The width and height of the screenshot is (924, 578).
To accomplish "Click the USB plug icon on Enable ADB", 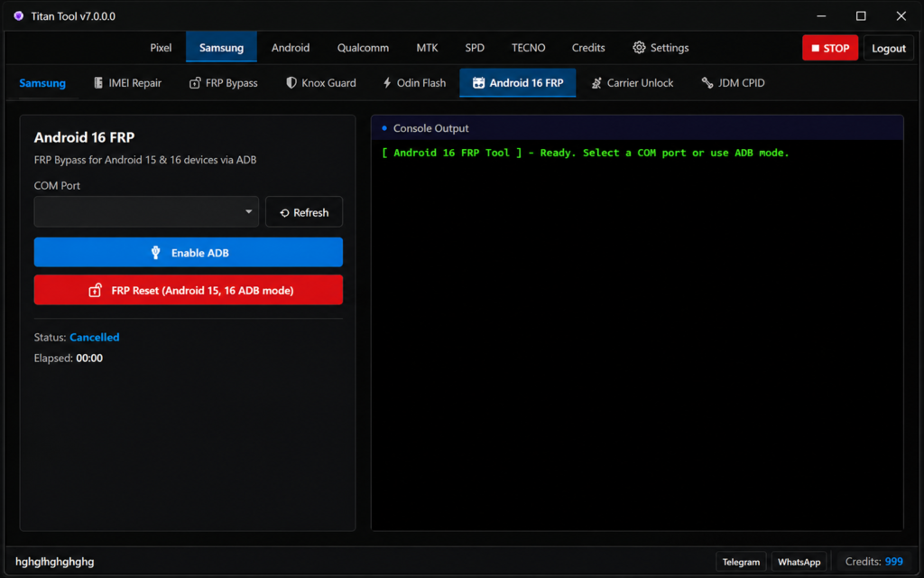I will [x=155, y=253].
